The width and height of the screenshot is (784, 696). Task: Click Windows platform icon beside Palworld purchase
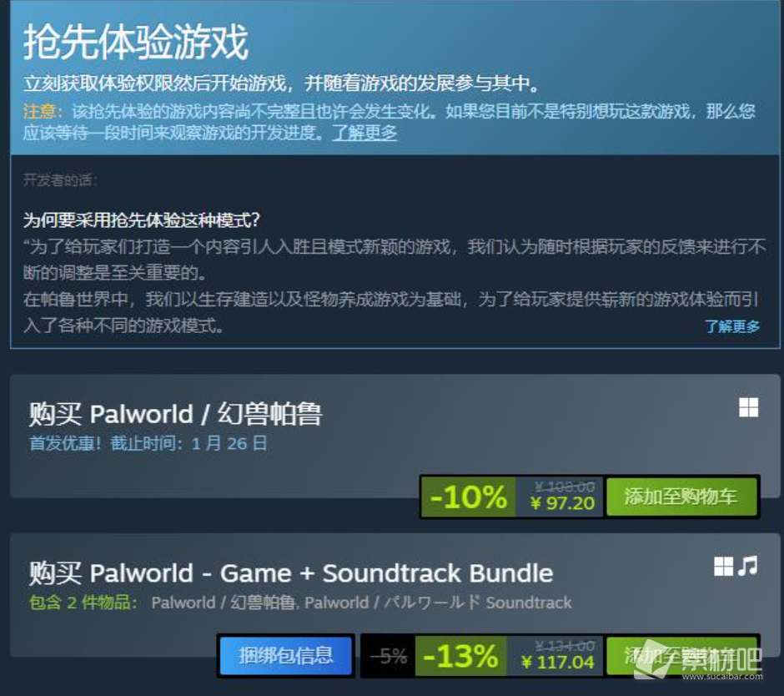click(x=748, y=407)
